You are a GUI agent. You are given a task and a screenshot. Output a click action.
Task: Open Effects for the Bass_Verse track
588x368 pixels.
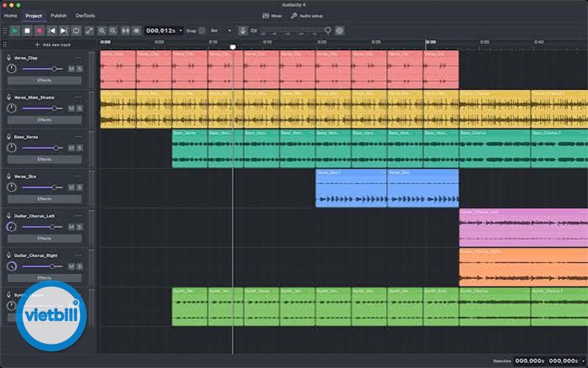click(44, 159)
